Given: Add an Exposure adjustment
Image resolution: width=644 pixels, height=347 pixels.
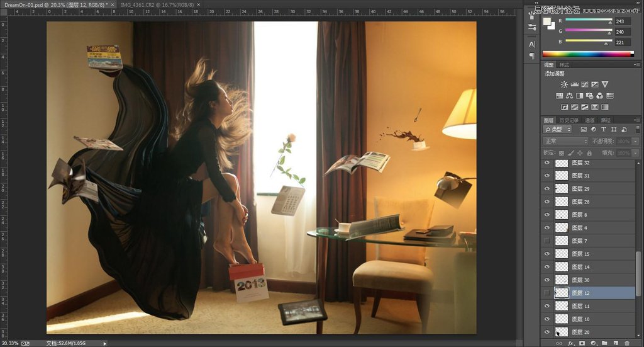Looking at the screenshot, I should click(x=595, y=84).
